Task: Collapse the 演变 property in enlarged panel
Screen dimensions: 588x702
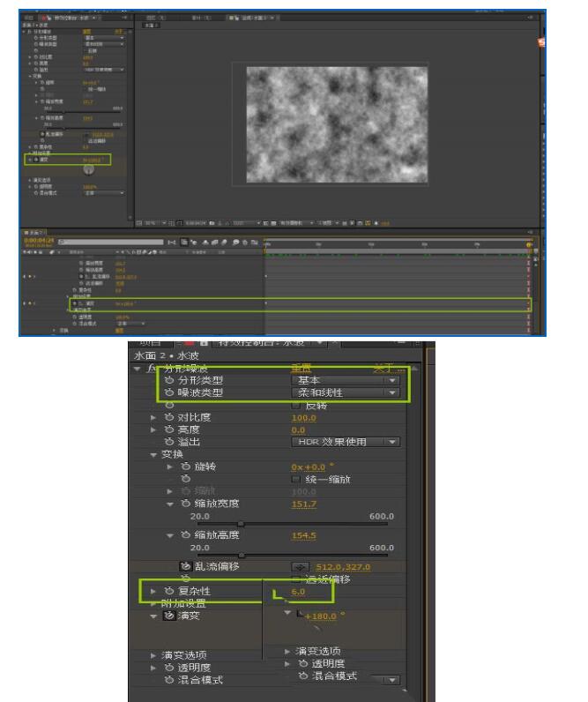Action: click(153, 616)
